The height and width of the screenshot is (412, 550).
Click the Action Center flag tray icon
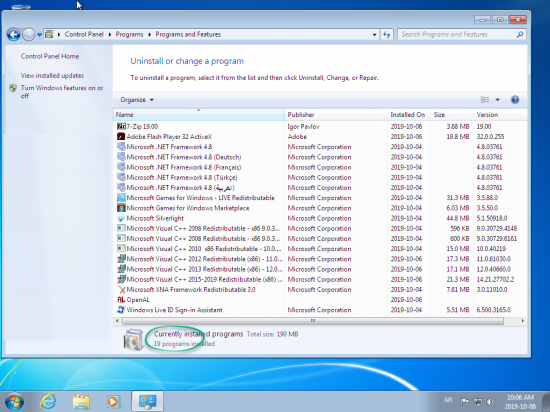464,401
